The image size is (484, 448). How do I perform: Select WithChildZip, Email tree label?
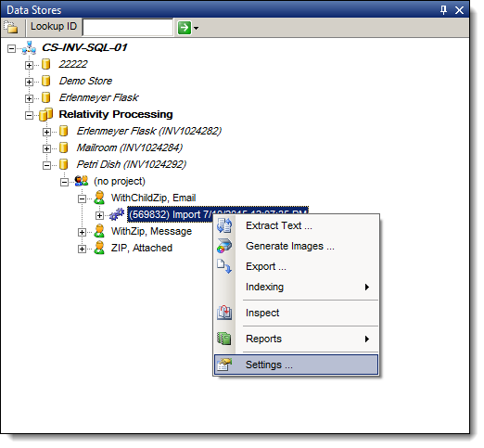click(154, 198)
